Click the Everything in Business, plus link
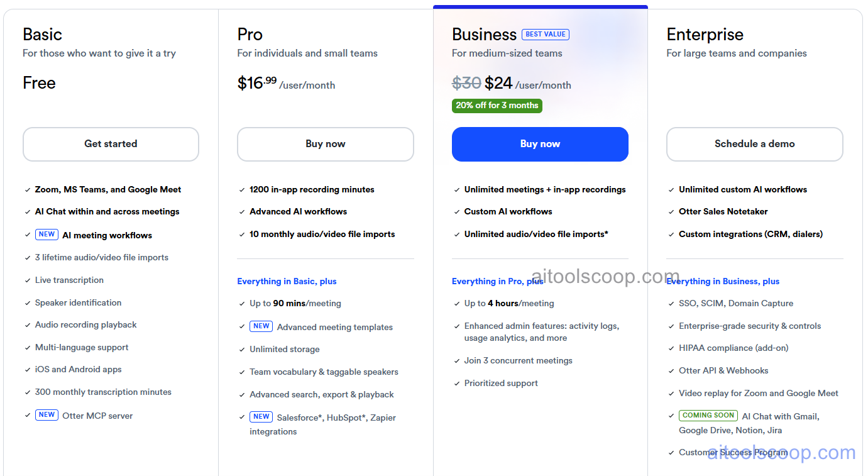The height and width of the screenshot is (476, 868). pos(723,281)
